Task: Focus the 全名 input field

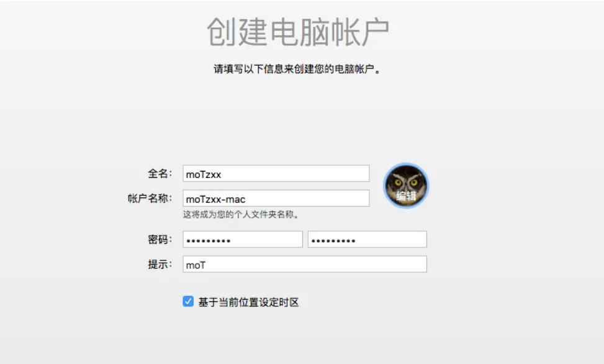Action: (x=276, y=174)
